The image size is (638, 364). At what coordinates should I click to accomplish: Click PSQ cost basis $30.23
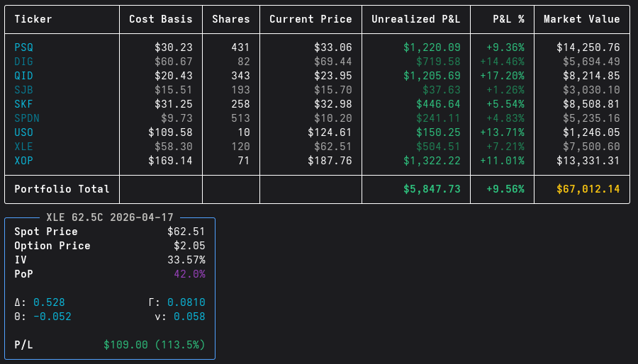(x=174, y=47)
